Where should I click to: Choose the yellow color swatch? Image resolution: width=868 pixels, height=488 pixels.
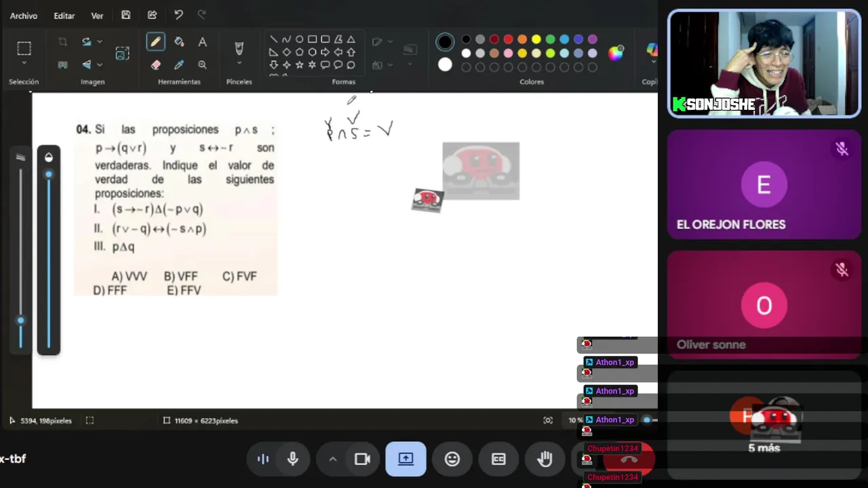[x=536, y=39]
